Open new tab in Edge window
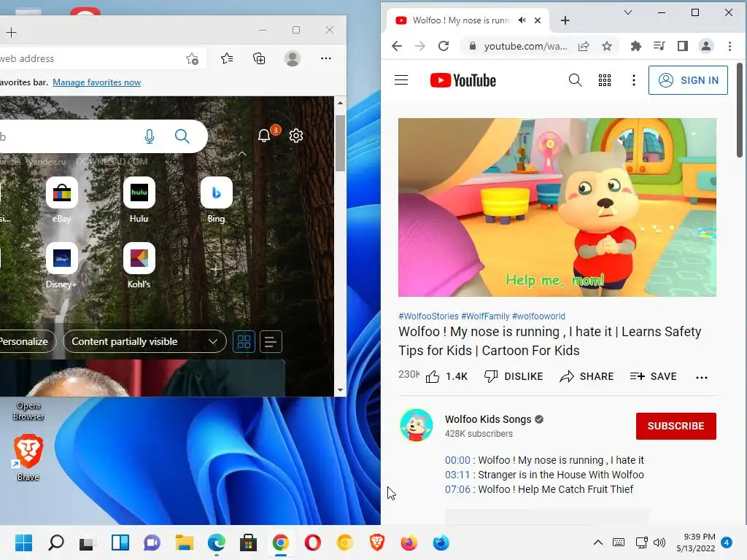The height and width of the screenshot is (560, 747). pos(12,32)
